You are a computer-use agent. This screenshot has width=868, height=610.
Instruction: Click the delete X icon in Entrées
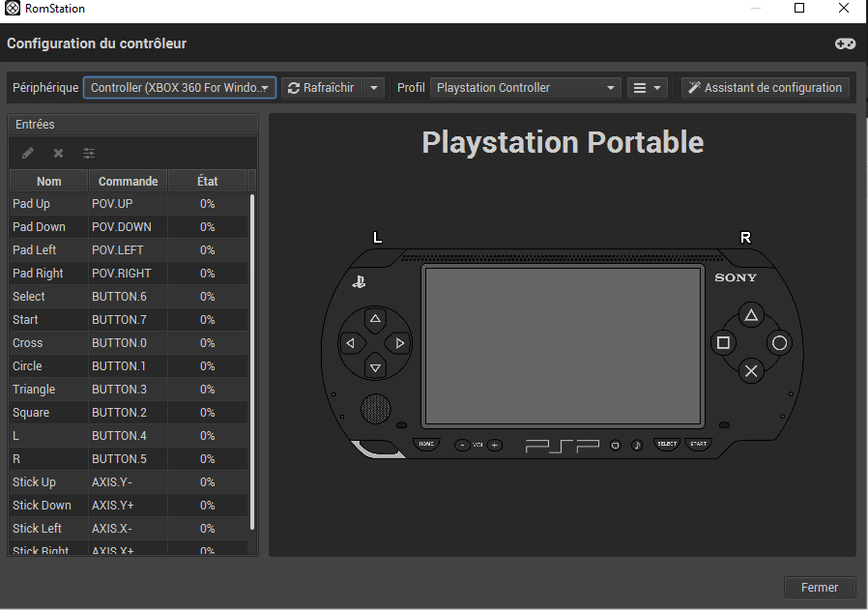(58, 153)
